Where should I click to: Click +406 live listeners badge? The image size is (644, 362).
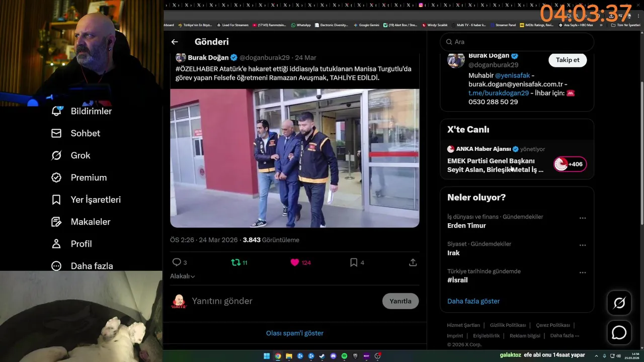click(570, 164)
